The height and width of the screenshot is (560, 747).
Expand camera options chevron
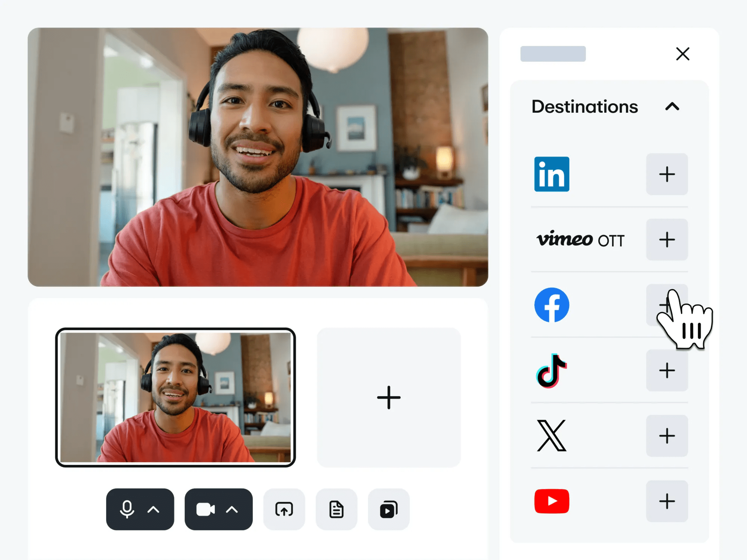click(232, 510)
